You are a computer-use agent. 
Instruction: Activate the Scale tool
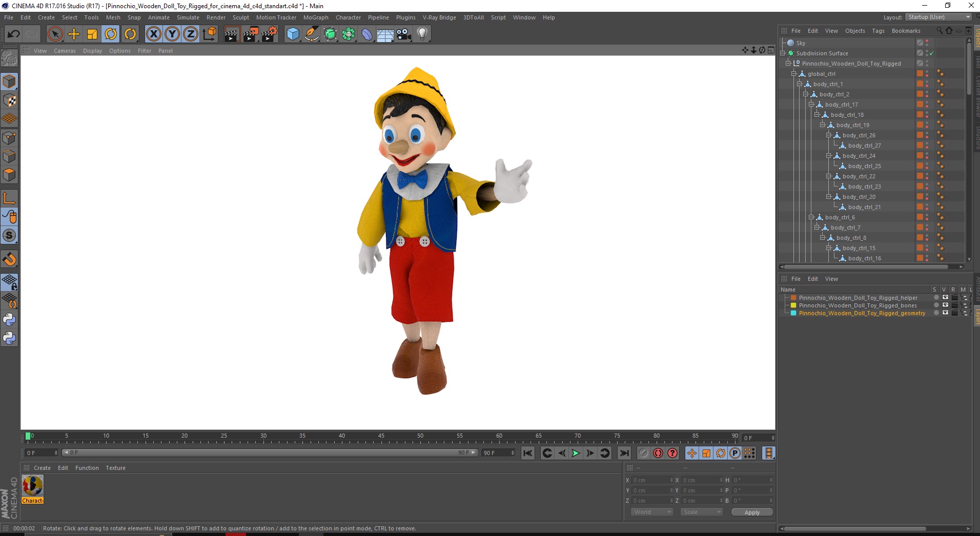pyautogui.click(x=92, y=34)
